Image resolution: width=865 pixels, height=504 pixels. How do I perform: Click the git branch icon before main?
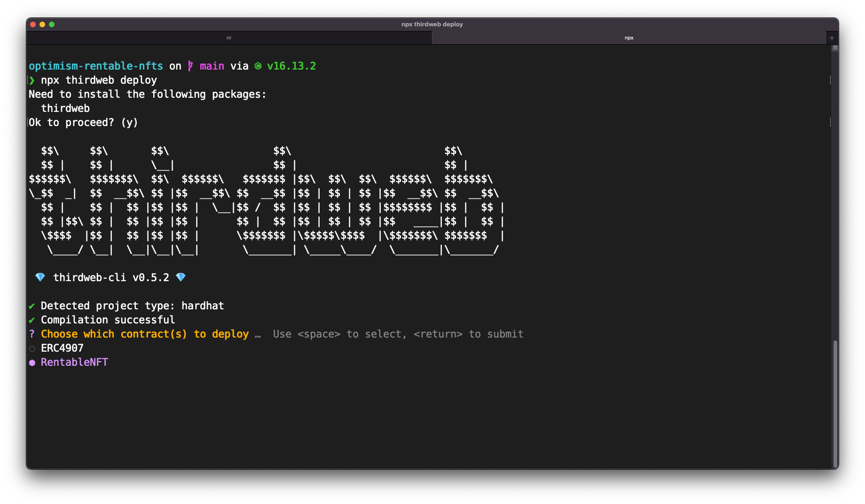(x=190, y=66)
